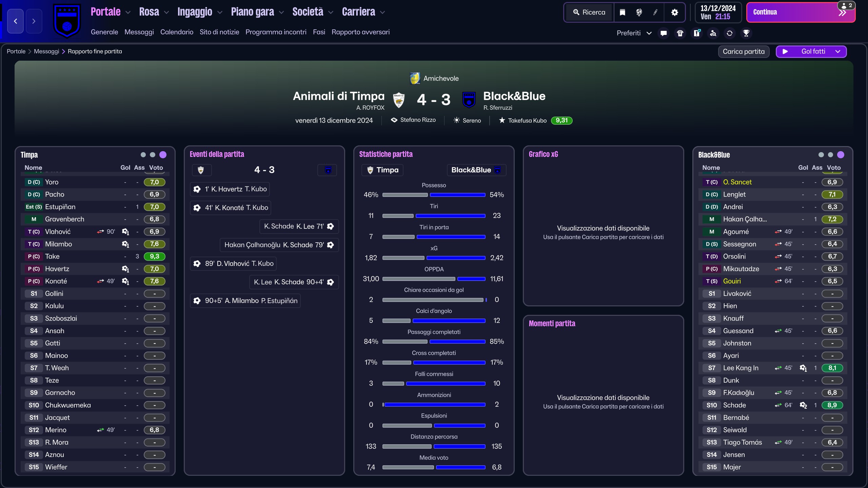868x488 pixels.
Task: Open the Rapporto avversari tab
Action: (360, 32)
